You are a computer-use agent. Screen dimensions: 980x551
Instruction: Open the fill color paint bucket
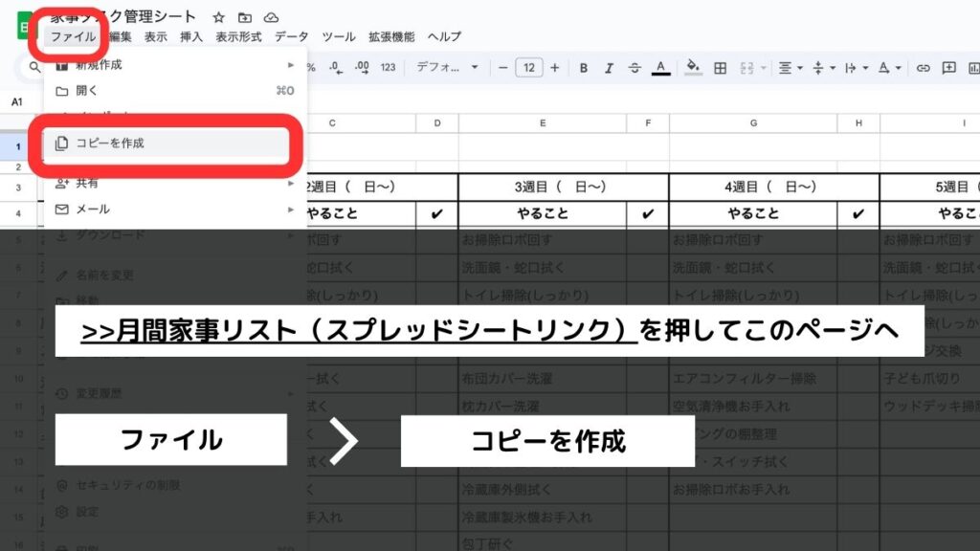pyautogui.click(x=693, y=68)
